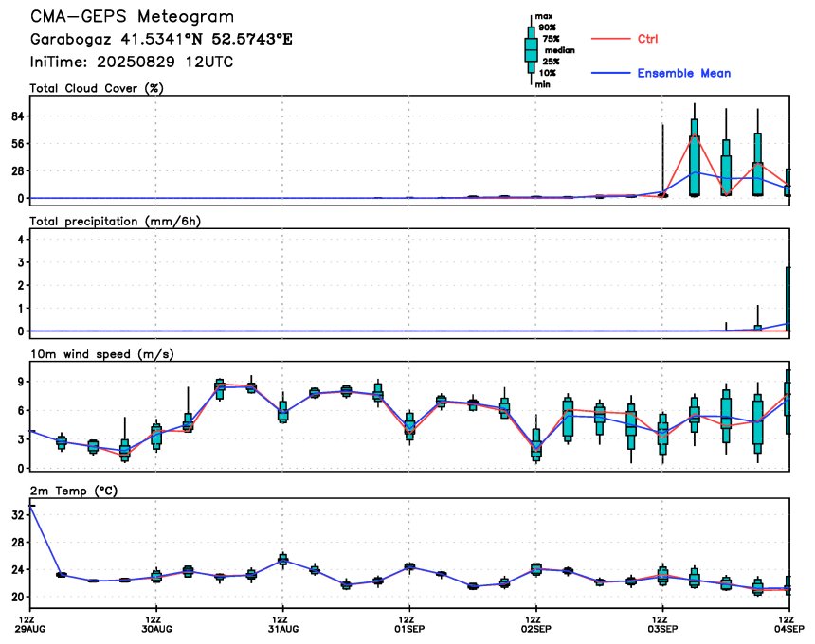Viewport: 815px width, 644px height.
Task: Click the 56 cloud cover axis tick
Action: [x=17, y=144]
